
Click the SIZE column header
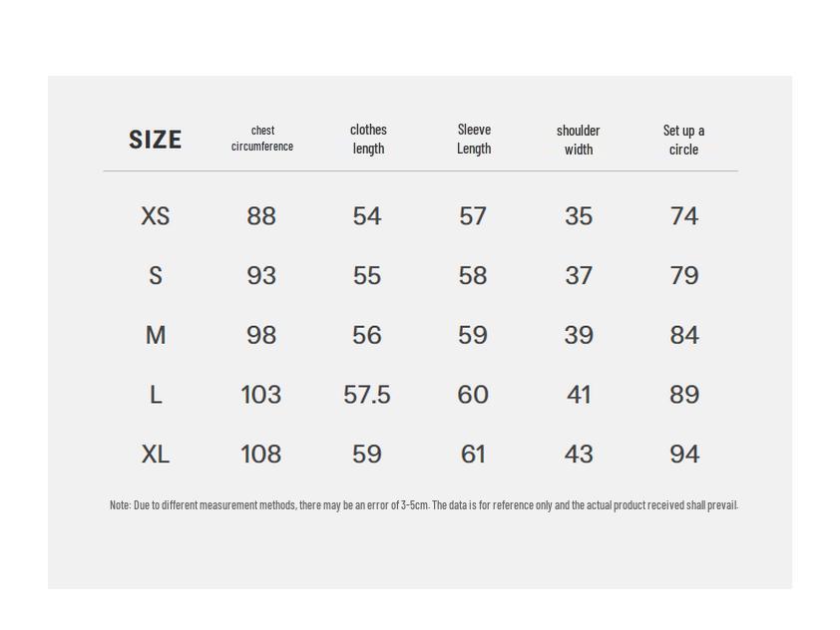point(156,140)
